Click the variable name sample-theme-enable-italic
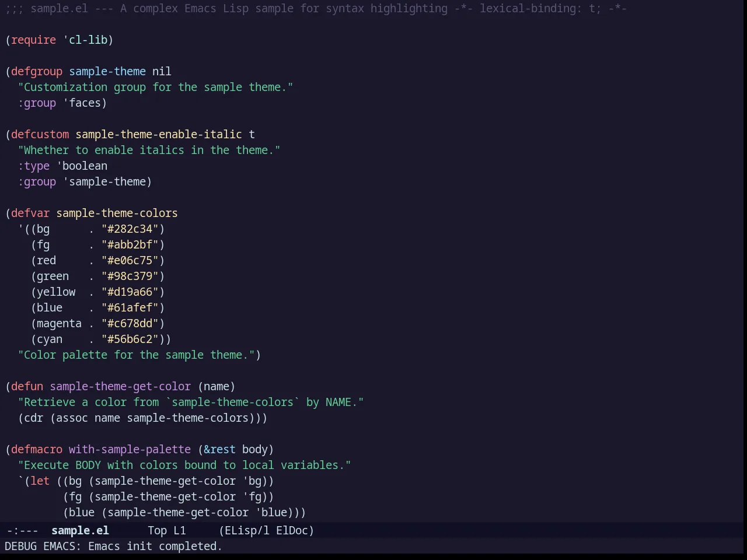Image resolution: width=747 pixels, height=560 pixels. point(159,134)
